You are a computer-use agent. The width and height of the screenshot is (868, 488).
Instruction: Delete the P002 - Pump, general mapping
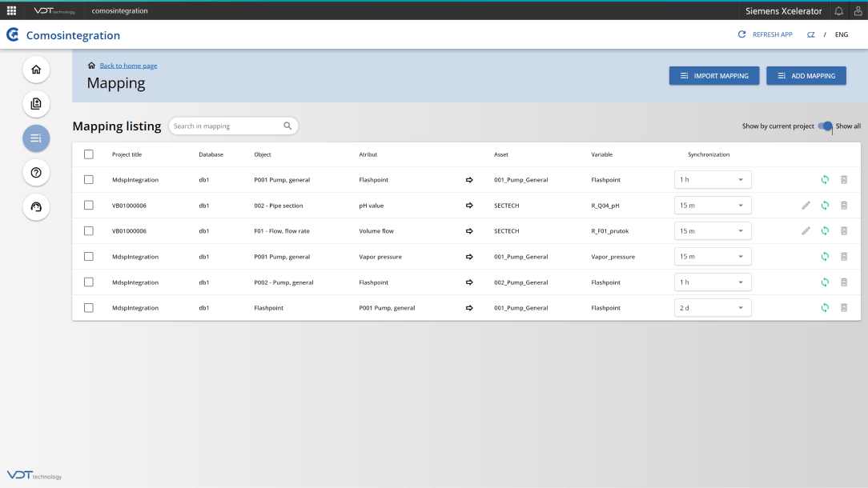844,282
